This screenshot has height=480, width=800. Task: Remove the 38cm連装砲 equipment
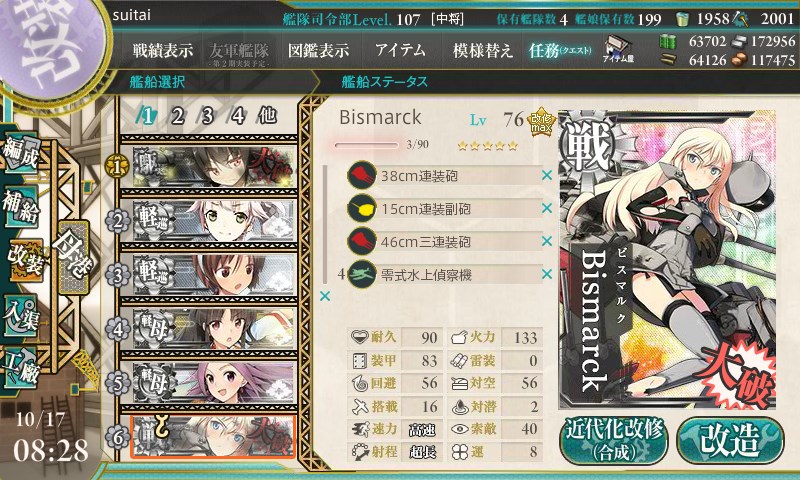coord(547,175)
